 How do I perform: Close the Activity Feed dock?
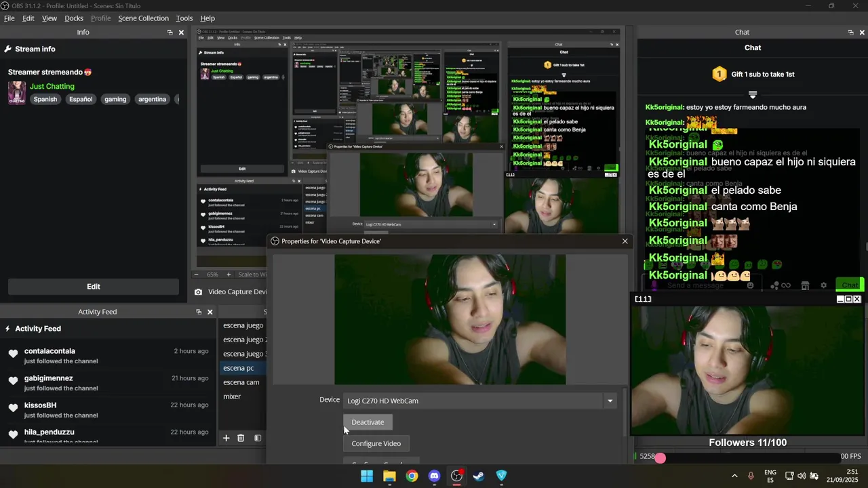pos(210,312)
